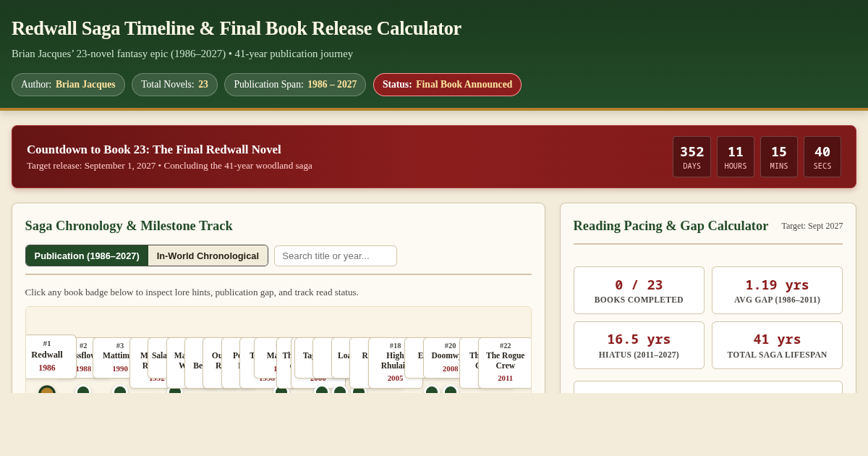Click the Publication Span 1986 – 2027 pill
This screenshot has height=456, width=868.
(x=295, y=85)
